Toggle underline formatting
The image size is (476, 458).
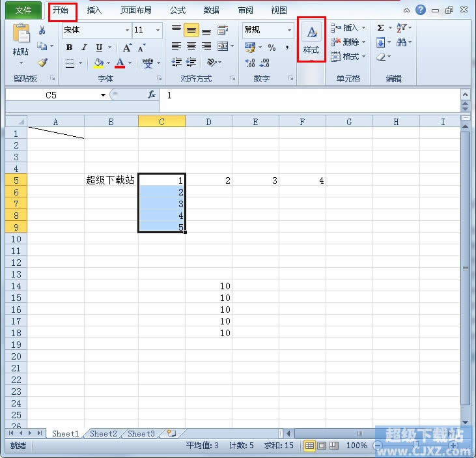(x=99, y=48)
